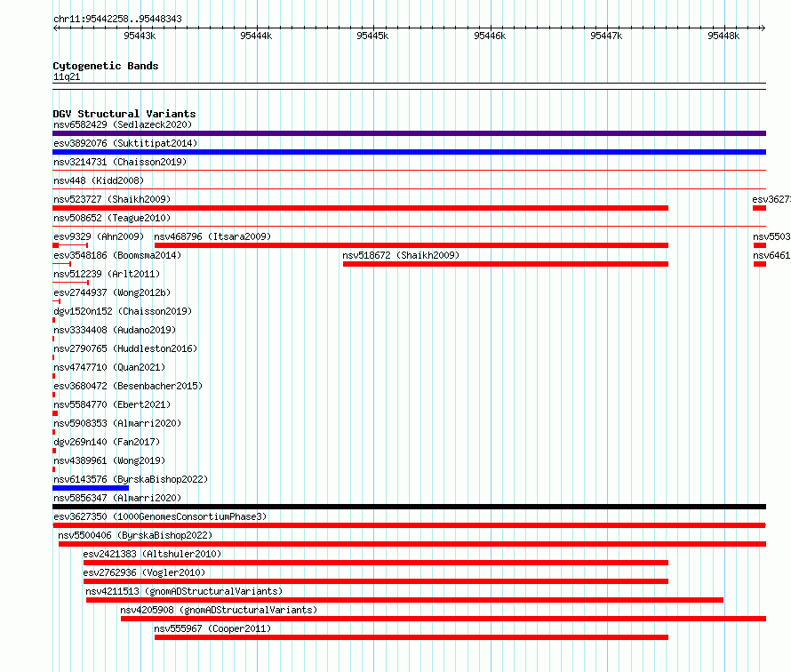Click the red nsv523727 variant bar
The image size is (791, 672).
tap(360, 208)
